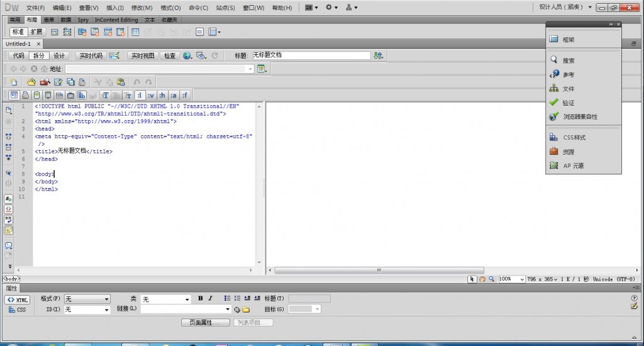Click the Preview in Browser globe icon
644x346 pixels.
tap(187, 55)
